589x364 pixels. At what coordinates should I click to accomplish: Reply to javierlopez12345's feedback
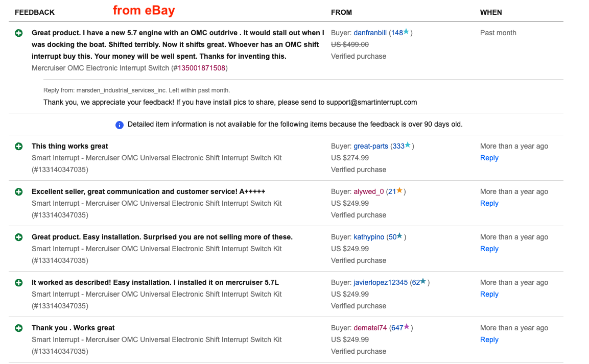[489, 294]
